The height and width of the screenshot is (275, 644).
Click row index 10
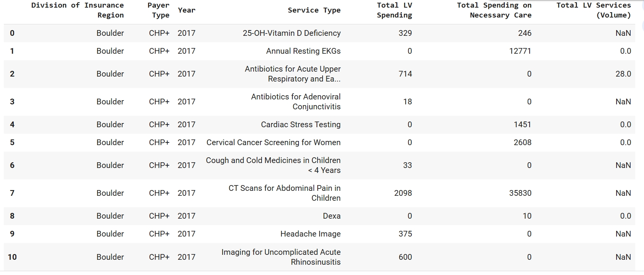12,257
